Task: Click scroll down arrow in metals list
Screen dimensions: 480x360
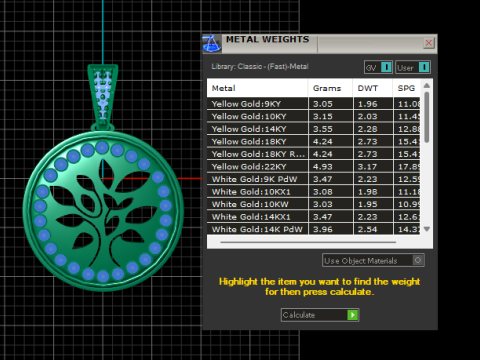Action: coord(427,229)
